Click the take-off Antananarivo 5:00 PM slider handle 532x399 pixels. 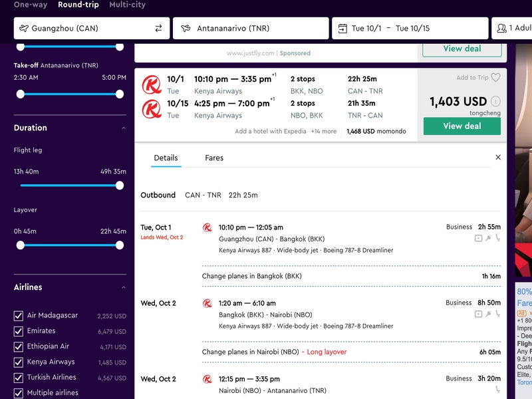(x=120, y=94)
